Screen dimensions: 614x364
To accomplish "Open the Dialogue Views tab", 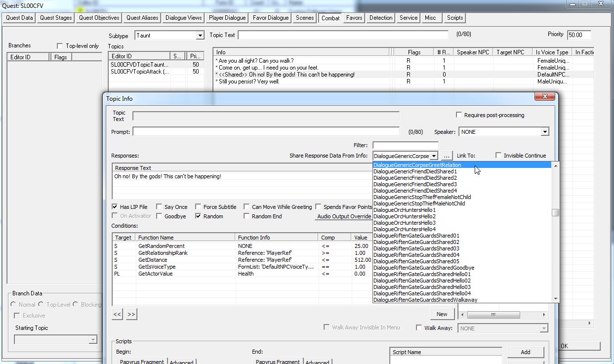I will (183, 18).
